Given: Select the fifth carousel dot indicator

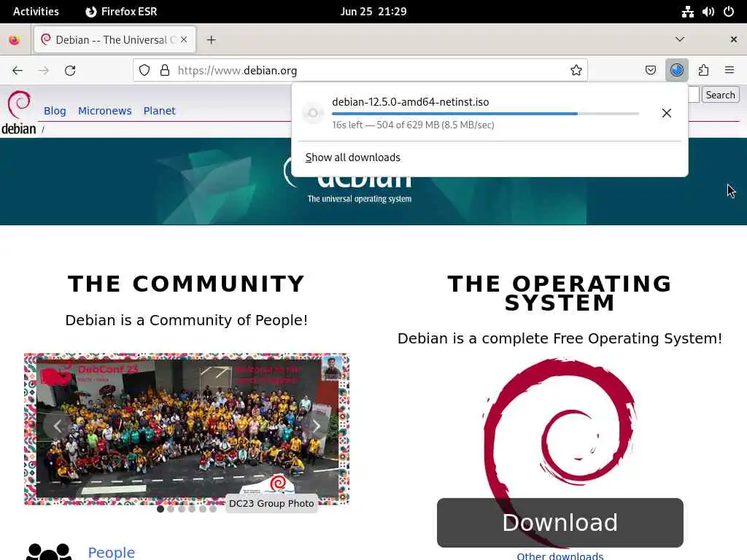Looking at the screenshot, I should [203, 509].
